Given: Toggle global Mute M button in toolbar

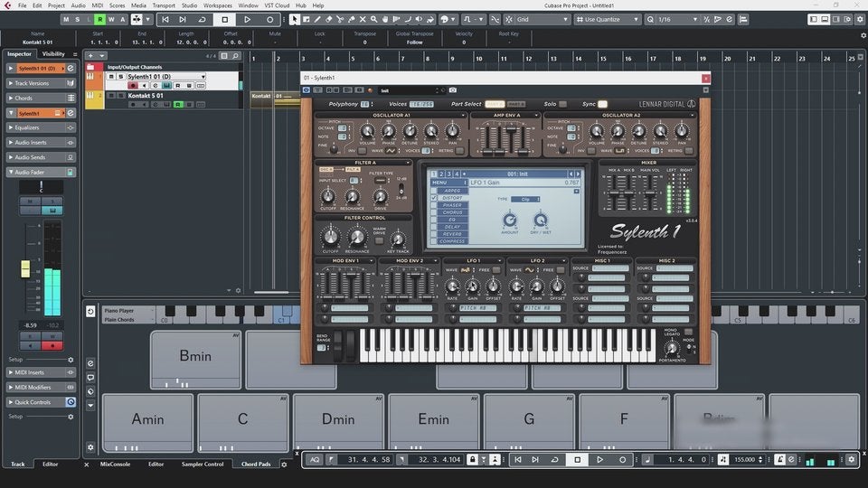Looking at the screenshot, I should pyautogui.click(x=66, y=19).
